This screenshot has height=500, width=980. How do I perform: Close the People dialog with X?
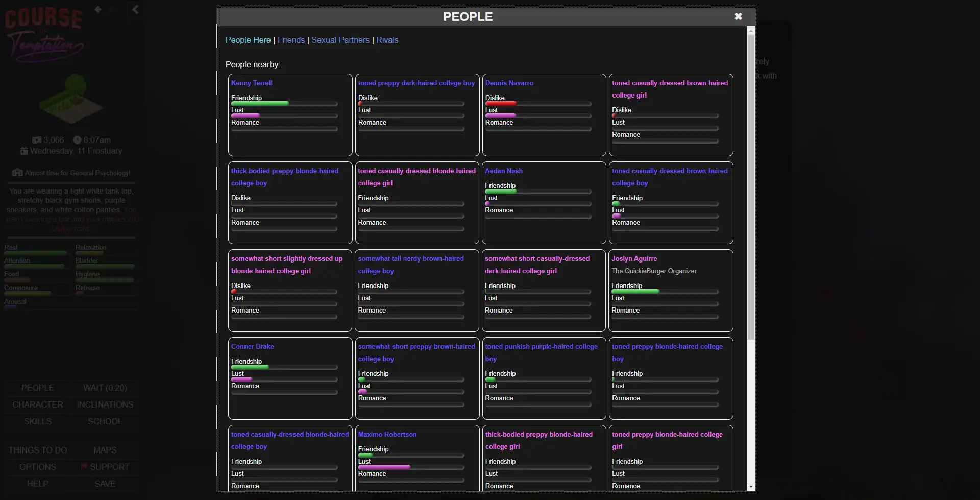tap(738, 16)
